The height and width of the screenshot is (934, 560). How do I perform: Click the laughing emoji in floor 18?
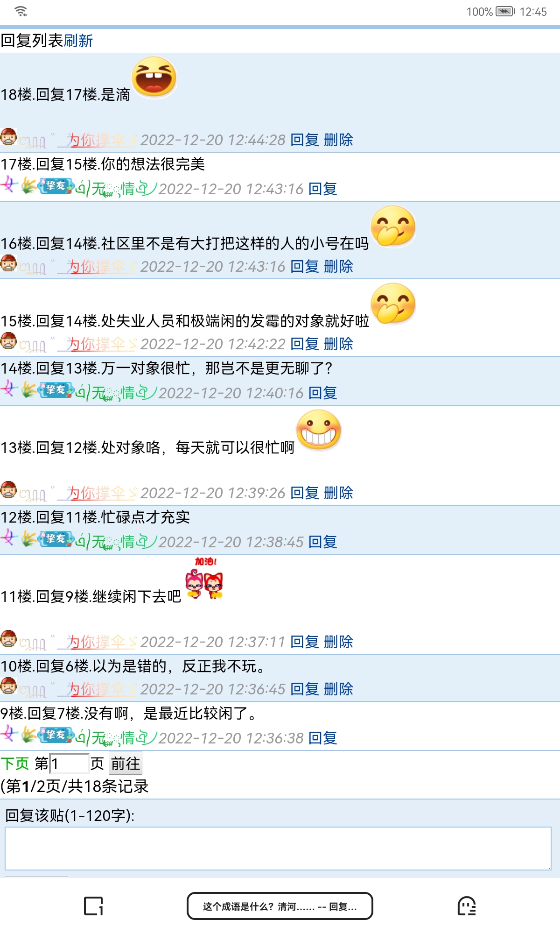coord(154,77)
